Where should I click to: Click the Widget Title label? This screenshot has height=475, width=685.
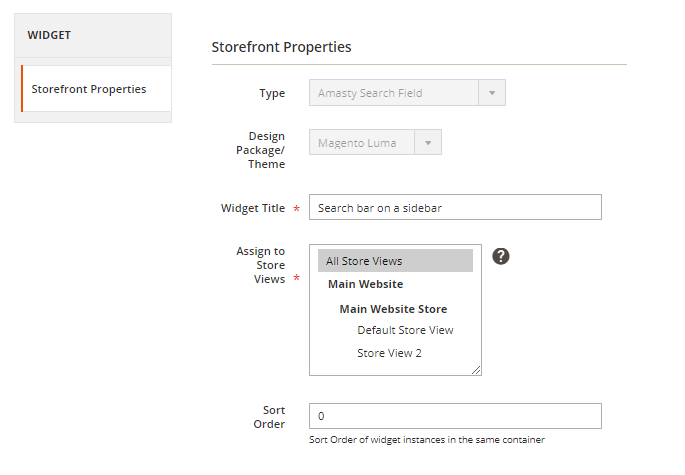253,208
